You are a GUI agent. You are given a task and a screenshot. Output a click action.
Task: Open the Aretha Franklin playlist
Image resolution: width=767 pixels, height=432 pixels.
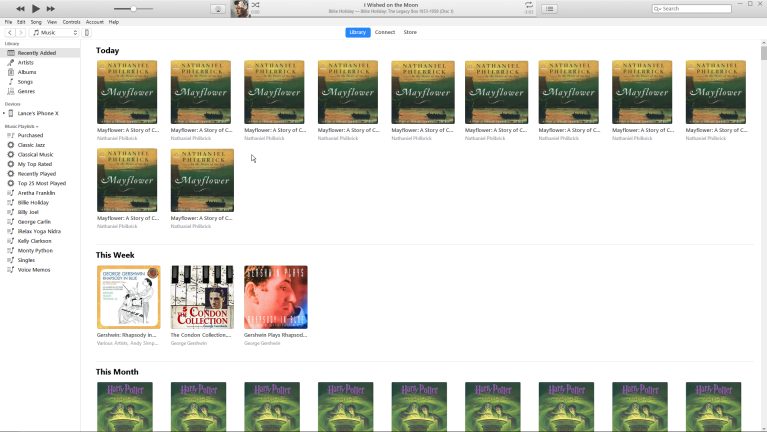[x=40, y=193]
